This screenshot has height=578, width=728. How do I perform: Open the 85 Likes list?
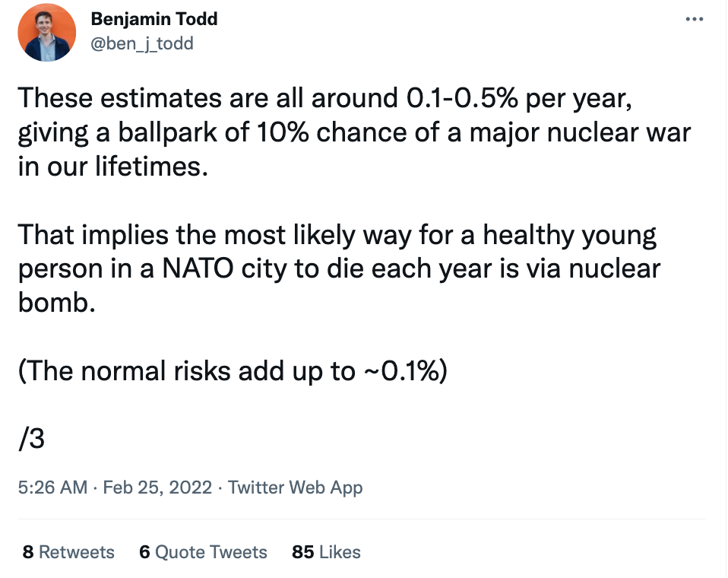pyautogui.click(x=326, y=552)
